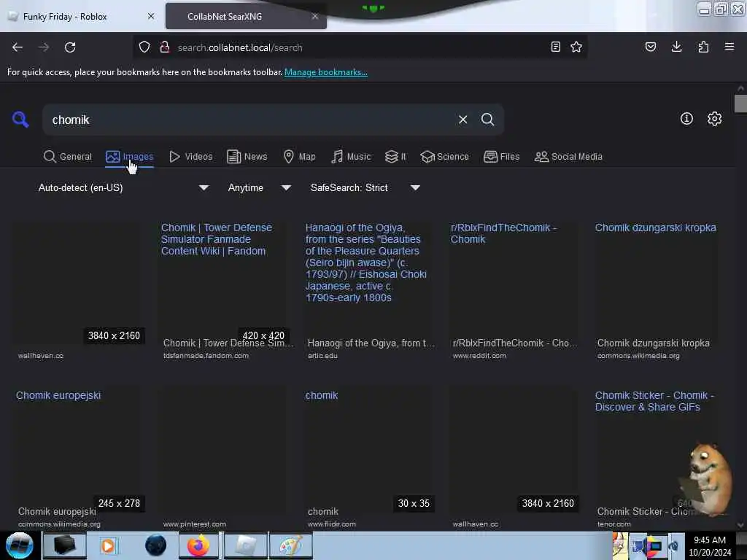Image resolution: width=747 pixels, height=560 pixels.
Task: Close the CollabNet SearXNG tab
Action: tap(315, 16)
